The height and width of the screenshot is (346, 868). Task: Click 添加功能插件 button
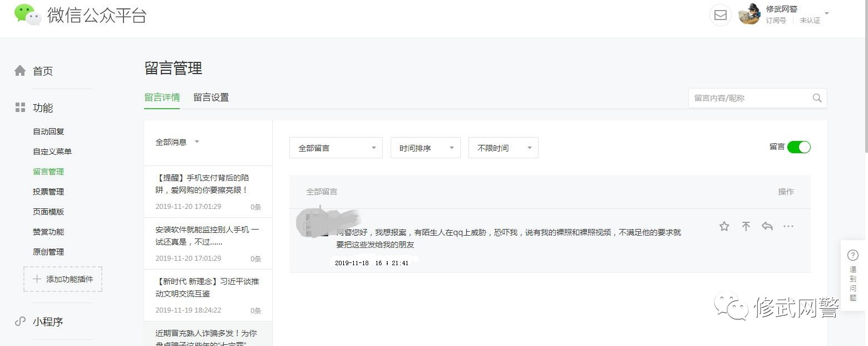coord(63,279)
